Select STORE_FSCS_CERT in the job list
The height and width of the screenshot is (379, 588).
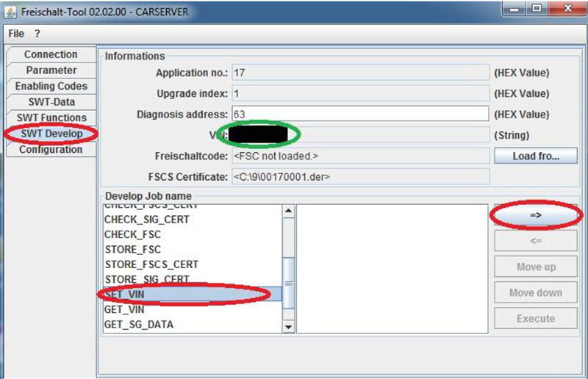click(193, 264)
